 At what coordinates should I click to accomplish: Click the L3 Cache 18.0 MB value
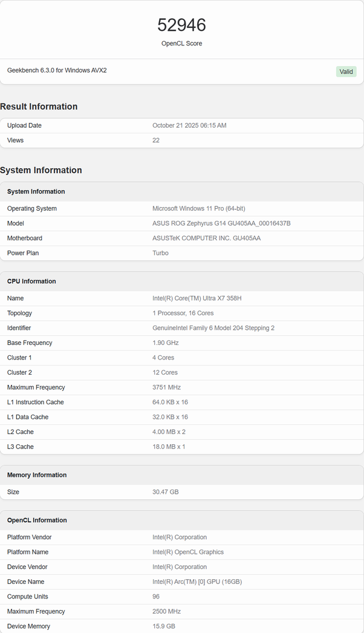click(169, 447)
